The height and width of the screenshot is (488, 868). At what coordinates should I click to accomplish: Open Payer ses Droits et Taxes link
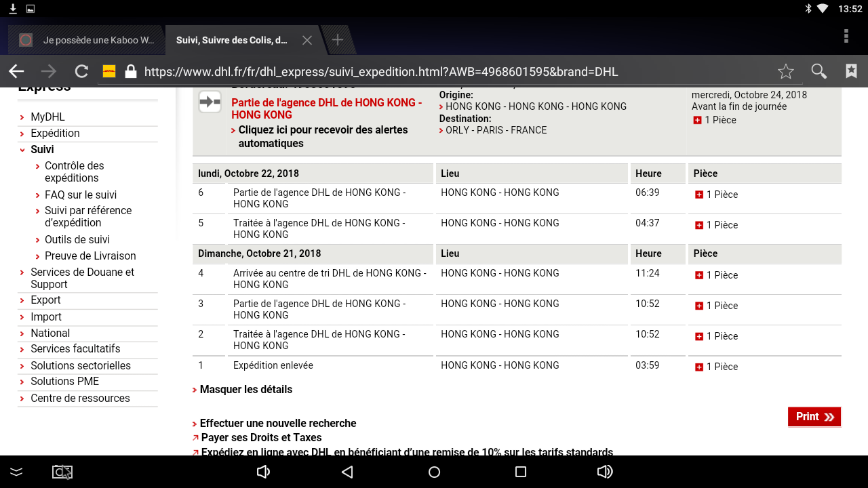click(262, 438)
